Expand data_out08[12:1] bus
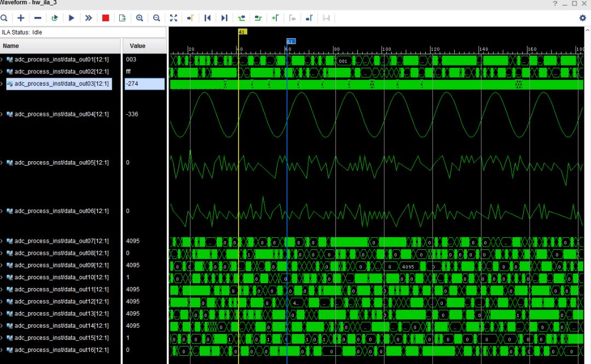 click(2, 253)
